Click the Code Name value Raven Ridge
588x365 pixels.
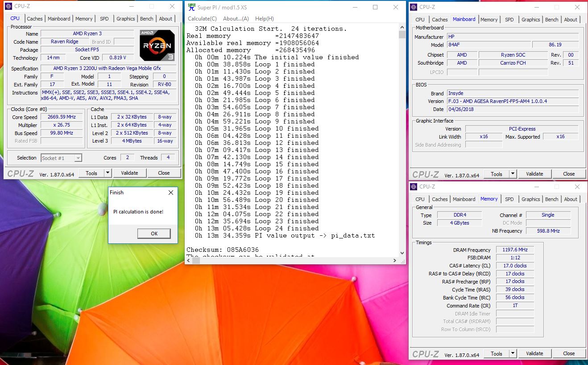[64, 41]
